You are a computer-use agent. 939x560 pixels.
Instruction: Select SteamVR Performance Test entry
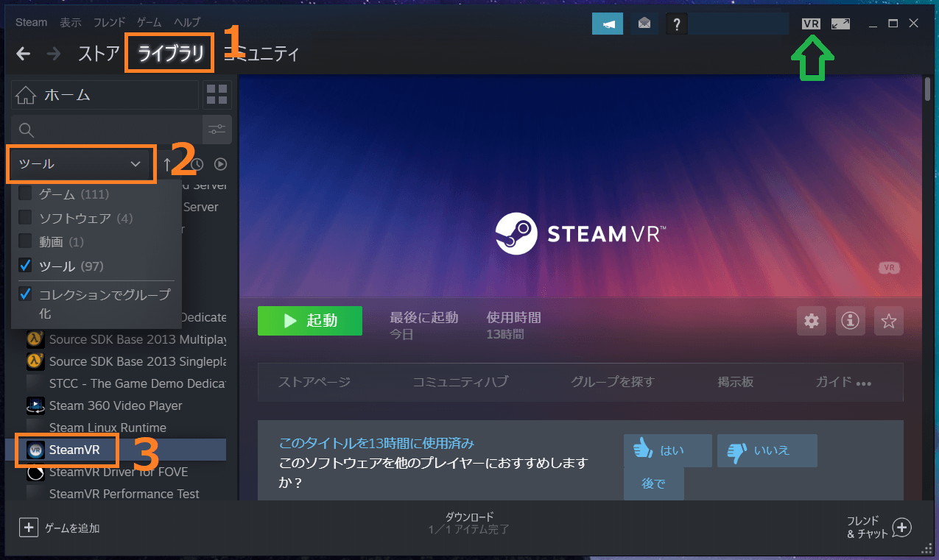[124, 494]
